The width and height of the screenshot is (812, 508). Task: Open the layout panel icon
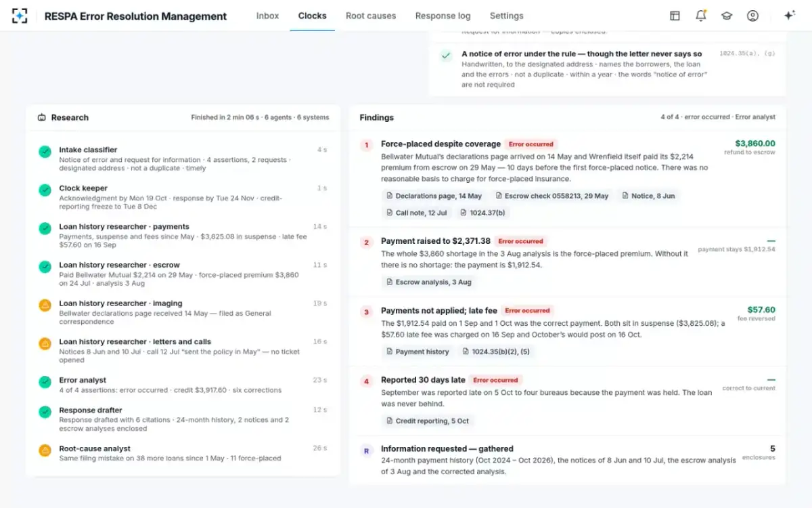point(675,16)
